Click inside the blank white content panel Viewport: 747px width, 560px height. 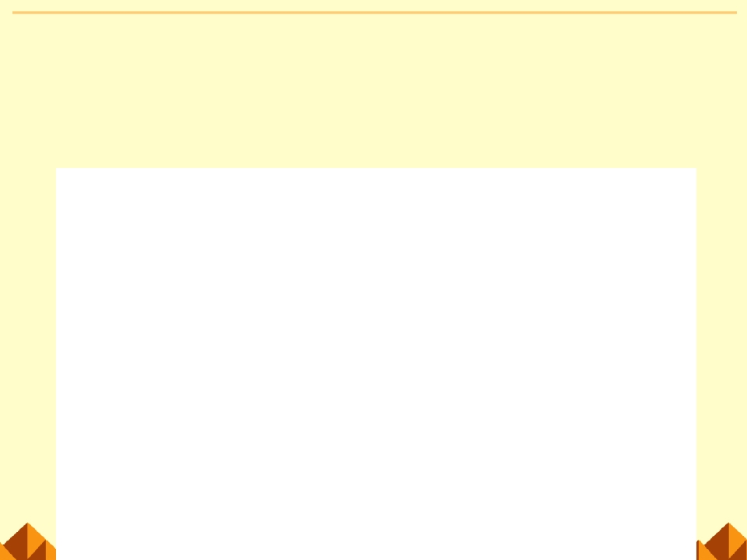pos(377,364)
